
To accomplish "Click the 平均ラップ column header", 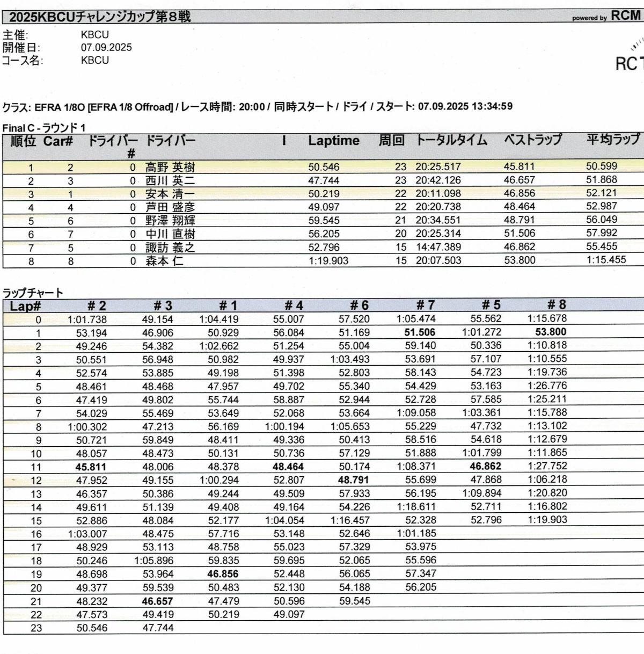I will [613, 140].
